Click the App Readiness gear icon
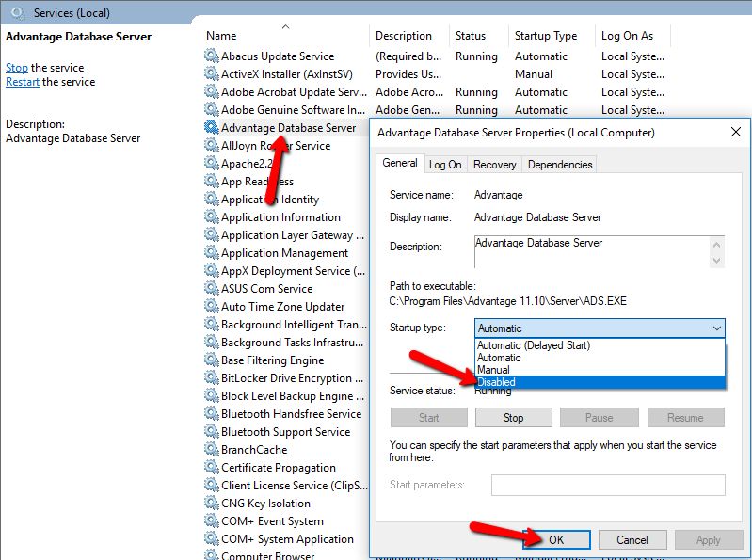Viewport: 752px width, 560px height. click(211, 181)
